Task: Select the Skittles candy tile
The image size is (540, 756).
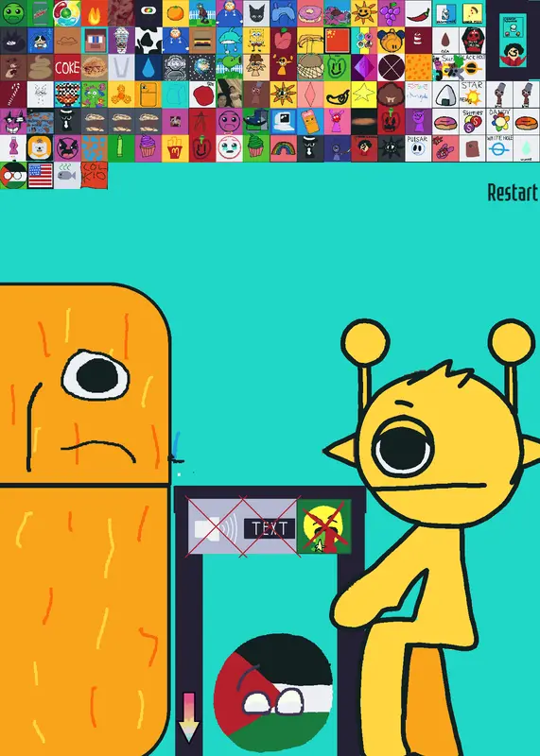Action: pyautogui.click(x=473, y=122)
